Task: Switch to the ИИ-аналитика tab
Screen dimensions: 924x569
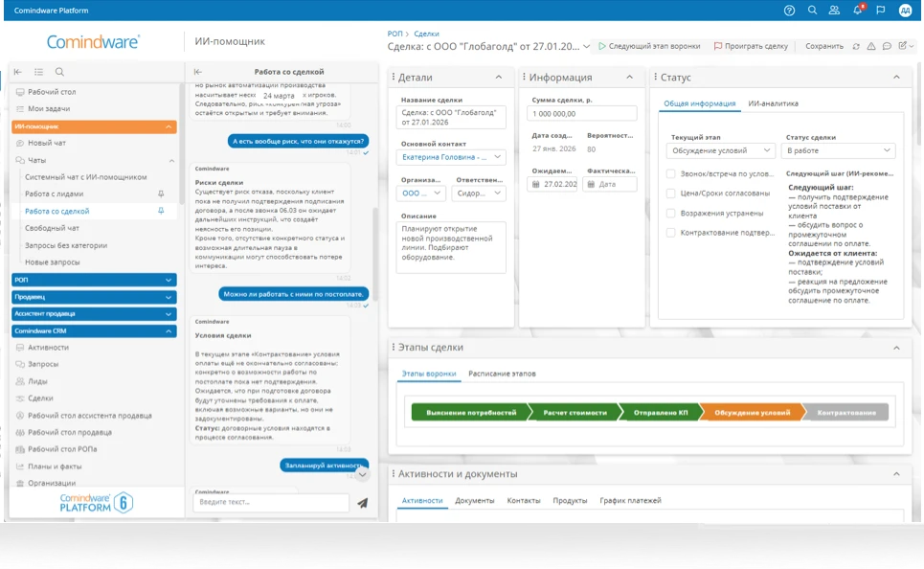Action: pyautogui.click(x=773, y=103)
